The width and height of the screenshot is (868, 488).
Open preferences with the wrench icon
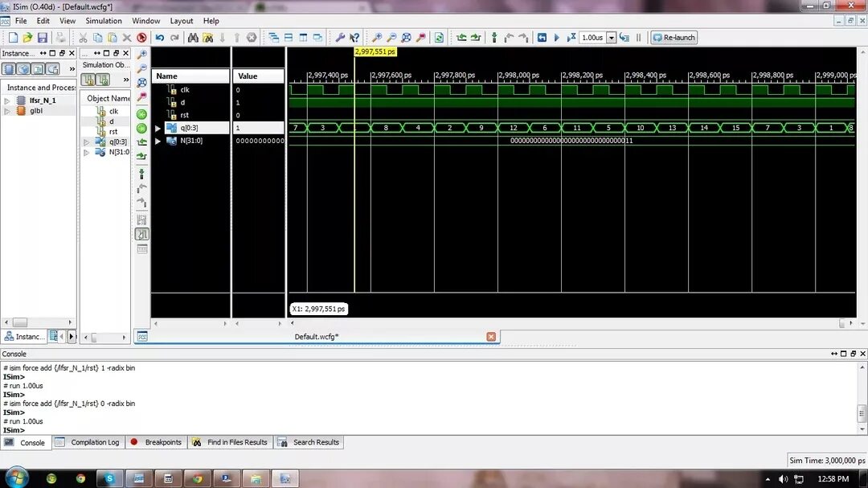340,38
